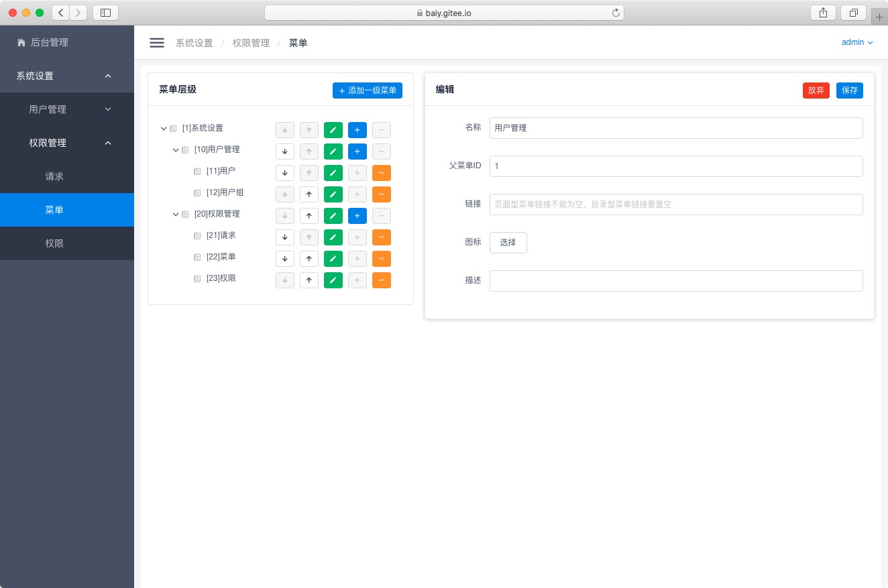Select the [11]用户 tree row
888x588 pixels.
[221, 172]
